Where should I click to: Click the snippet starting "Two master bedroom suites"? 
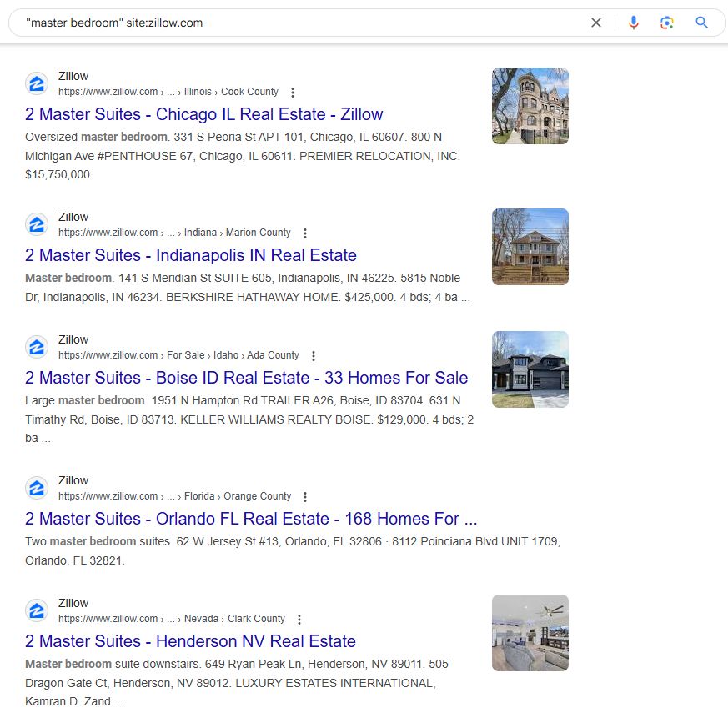293,551
